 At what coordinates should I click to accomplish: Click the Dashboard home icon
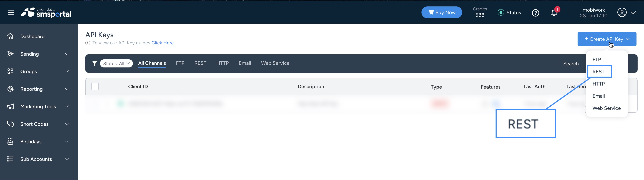click(10, 36)
